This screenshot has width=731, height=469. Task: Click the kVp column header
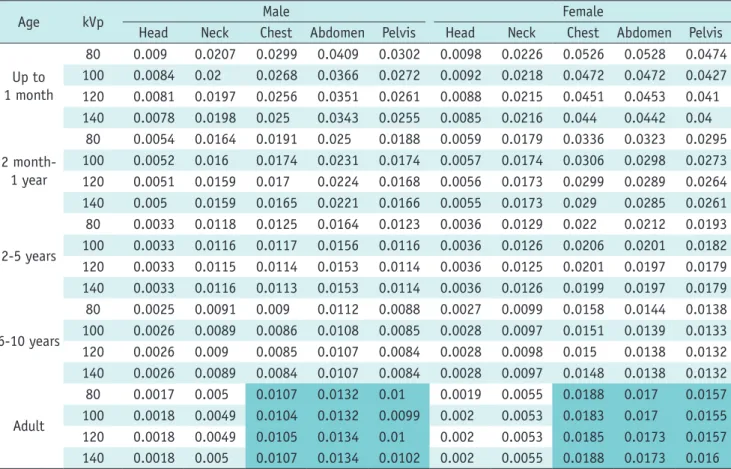[x=93, y=22]
